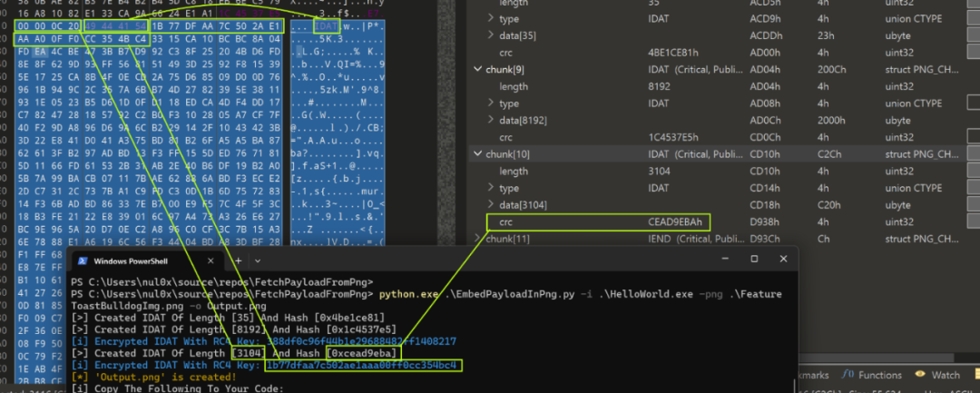Click the hash [0x4be1ce81] in PowerShell output

[x=350, y=318]
